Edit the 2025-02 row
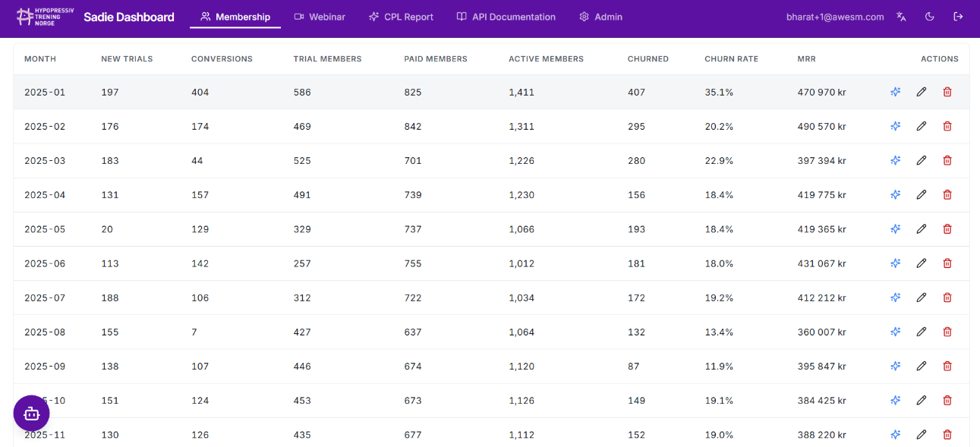Screen dimensions: 980x447 (922, 126)
